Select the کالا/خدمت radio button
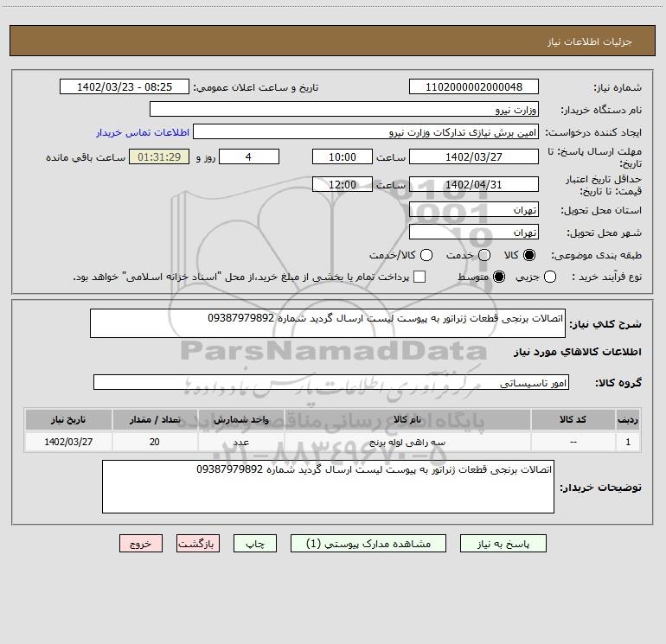The width and height of the screenshot is (666, 644). pos(426,255)
